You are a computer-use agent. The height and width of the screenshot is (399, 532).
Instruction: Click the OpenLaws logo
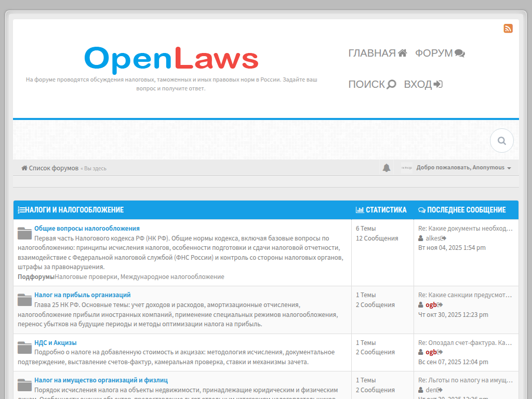(171, 59)
